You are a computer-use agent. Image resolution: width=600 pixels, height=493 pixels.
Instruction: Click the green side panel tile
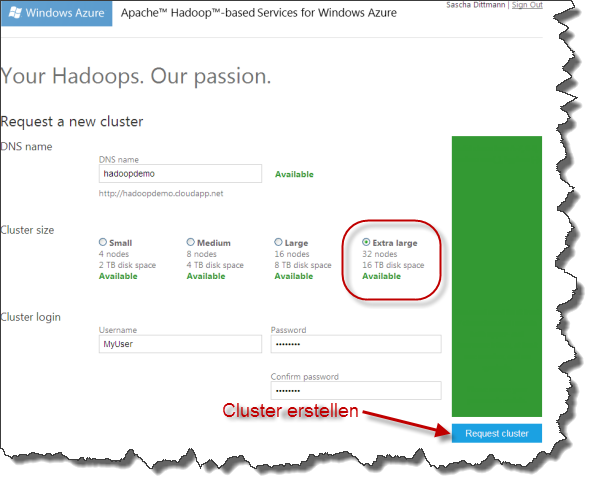tap(497, 276)
